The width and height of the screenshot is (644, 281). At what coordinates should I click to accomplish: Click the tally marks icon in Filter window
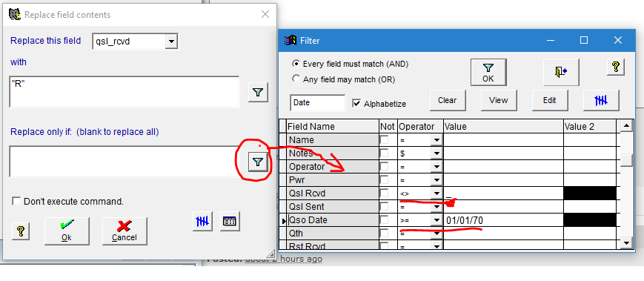point(601,100)
